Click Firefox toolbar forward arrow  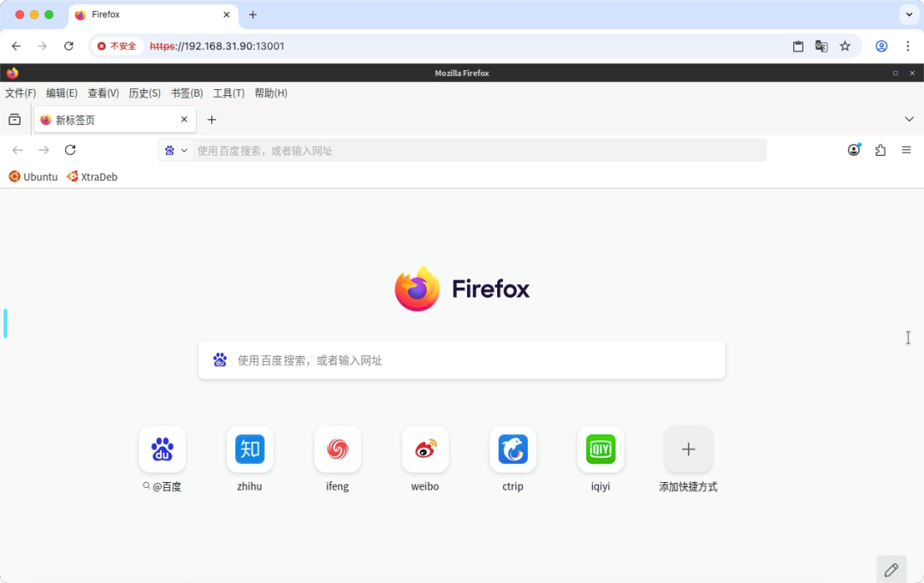(44, 151)
